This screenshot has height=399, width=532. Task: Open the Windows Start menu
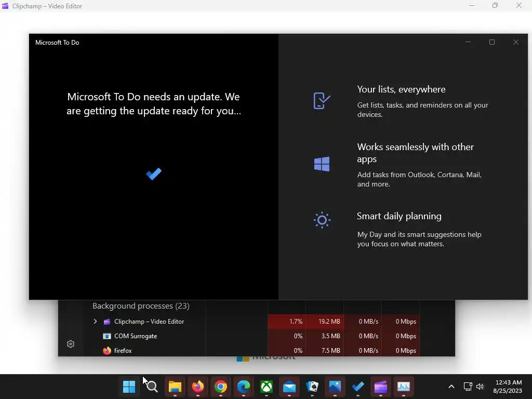(129, 387)
